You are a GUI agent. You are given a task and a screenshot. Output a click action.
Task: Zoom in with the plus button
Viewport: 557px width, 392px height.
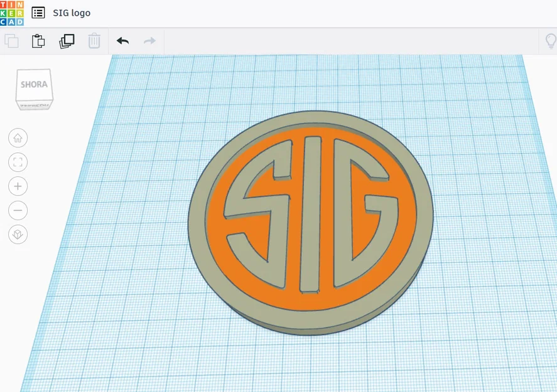[18, 186]
